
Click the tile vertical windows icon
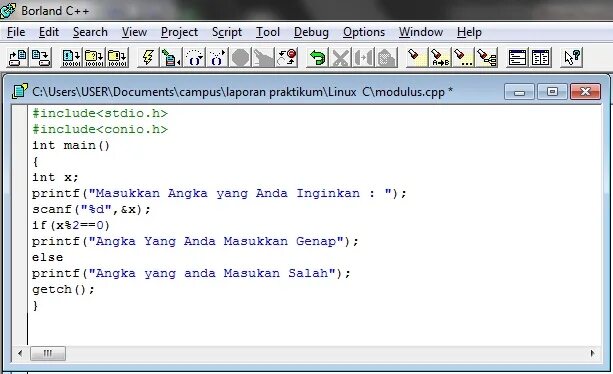coord(541,58)
